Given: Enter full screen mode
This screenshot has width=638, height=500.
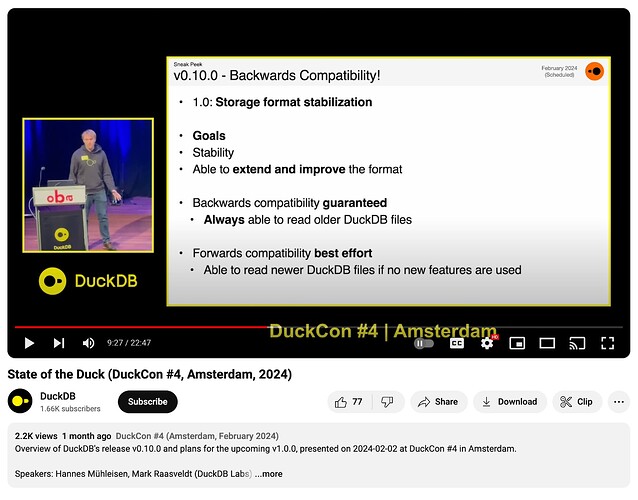Looking at the screenshot, I should pyautogui.click(x=607, y=343).
